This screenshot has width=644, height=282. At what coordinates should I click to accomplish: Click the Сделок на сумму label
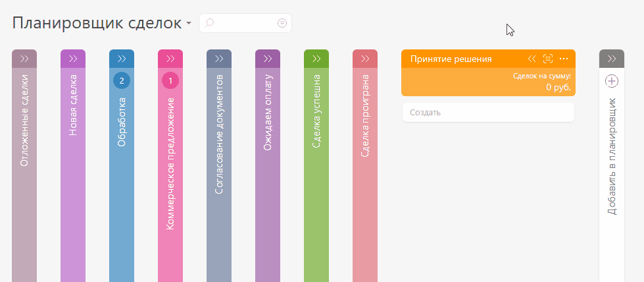point(542,76)
